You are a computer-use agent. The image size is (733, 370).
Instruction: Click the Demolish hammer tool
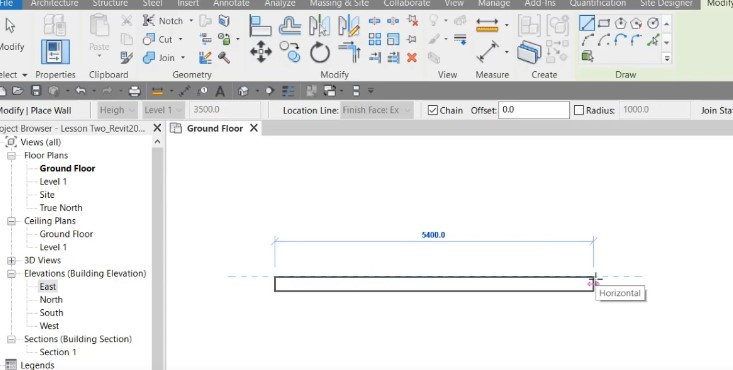tap(224, 58)
